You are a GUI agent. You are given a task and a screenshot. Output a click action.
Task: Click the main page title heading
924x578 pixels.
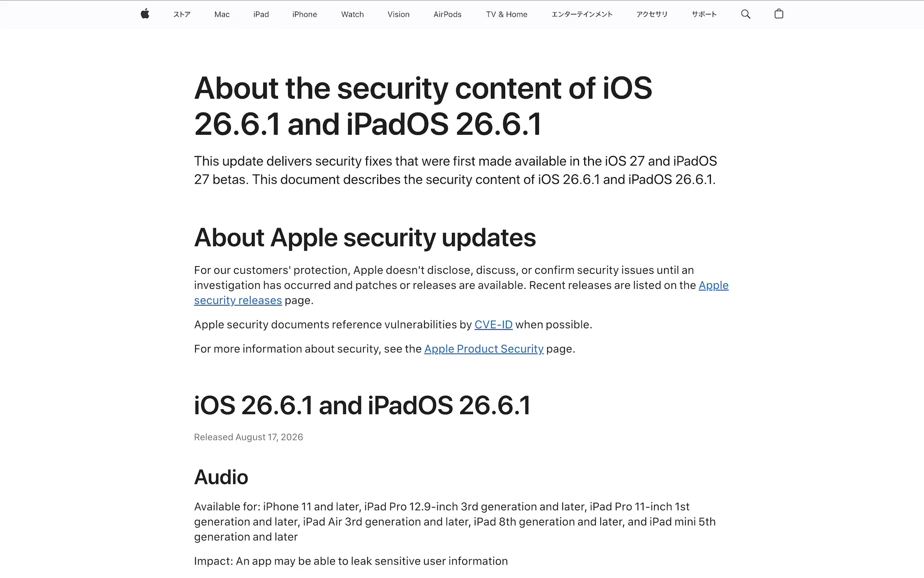click(x=423, y=106)
